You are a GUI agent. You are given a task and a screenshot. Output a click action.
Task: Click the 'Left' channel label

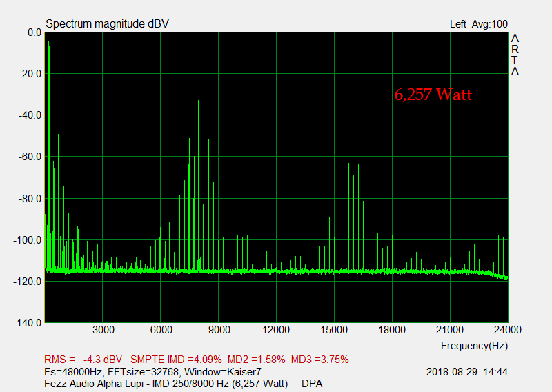457,24
